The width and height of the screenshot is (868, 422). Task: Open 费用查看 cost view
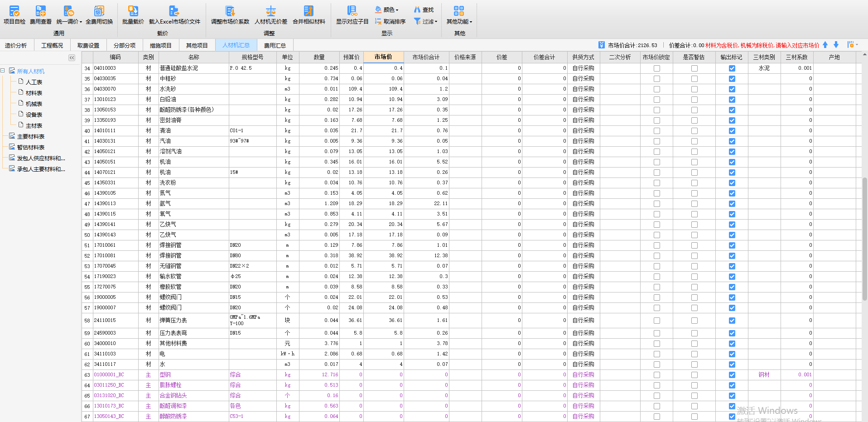[x=41, y=14]
